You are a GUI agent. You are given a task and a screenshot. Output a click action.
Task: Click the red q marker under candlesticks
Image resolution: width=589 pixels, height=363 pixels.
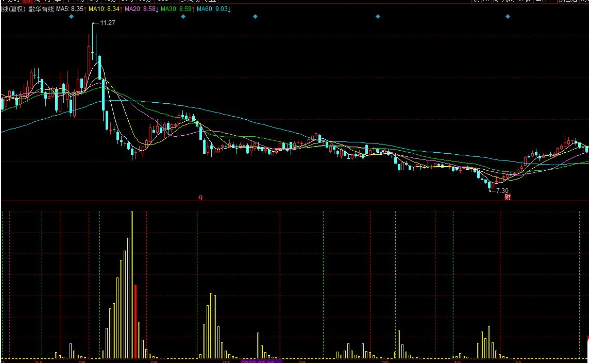(201, 197)
